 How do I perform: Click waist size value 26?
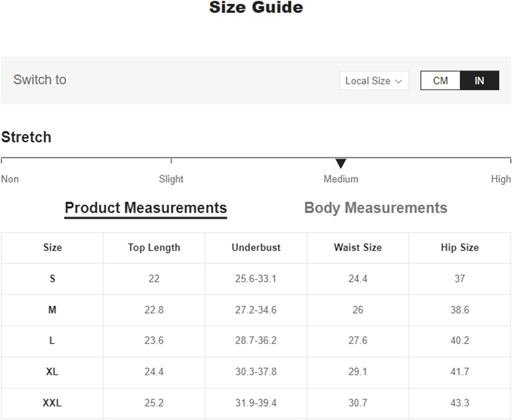pos(358,310)
